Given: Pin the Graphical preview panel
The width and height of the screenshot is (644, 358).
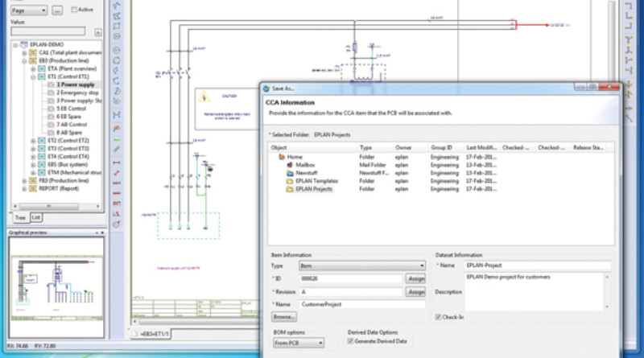Looking at the screenshot, I should point(97,232).
